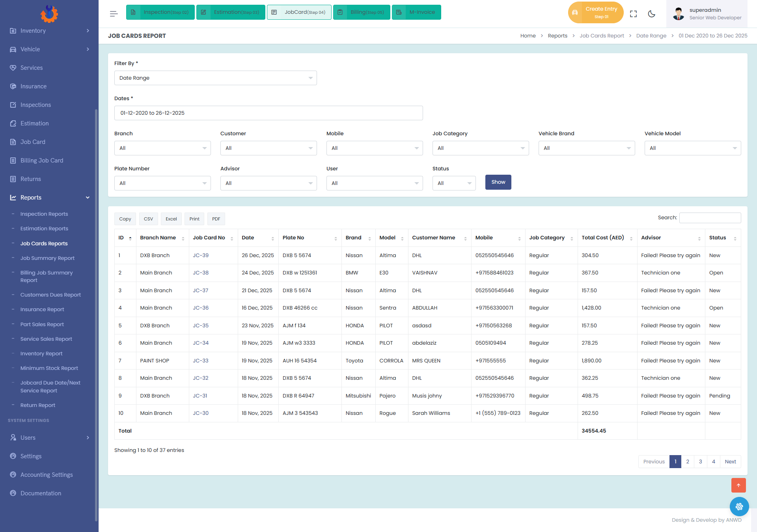
Task: Toggle dark mode moon icon
Action: pyautogui.click(x=651, y=14)
